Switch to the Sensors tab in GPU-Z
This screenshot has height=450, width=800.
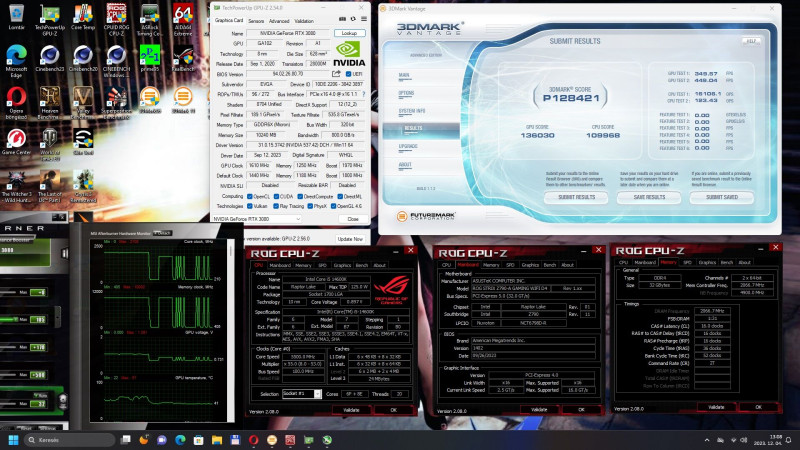pos(256,21)
